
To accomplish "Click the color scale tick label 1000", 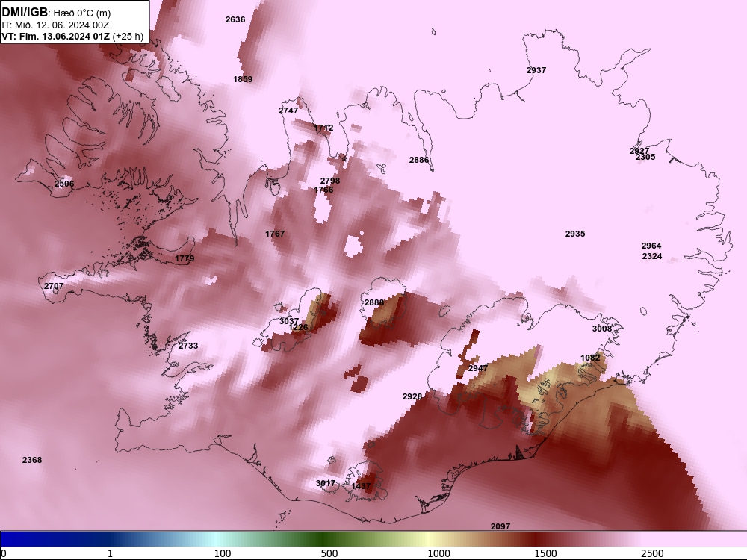I will (438, 553).
